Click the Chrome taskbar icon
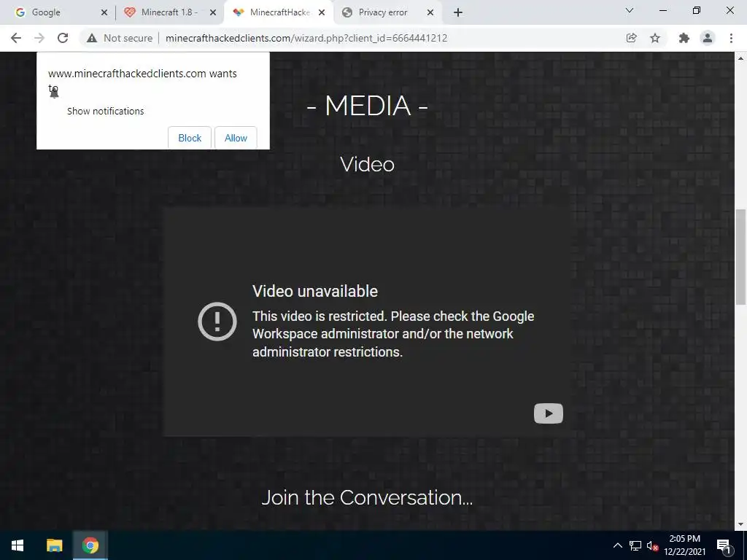The image size is (747, 560). pyautogui.click(x=90, y=545)
